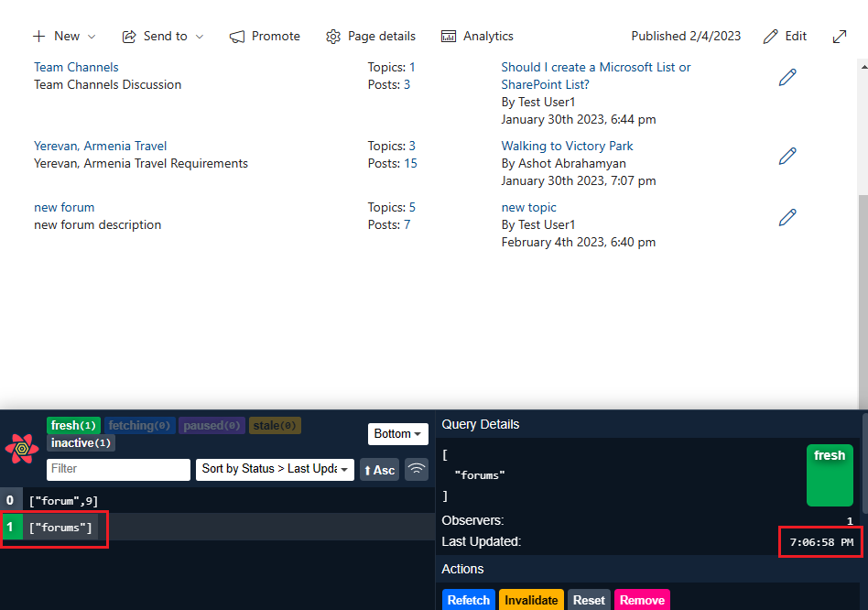Open the Walking to Victory Park link
Screen dimensions: 868x610
[567, 146]
